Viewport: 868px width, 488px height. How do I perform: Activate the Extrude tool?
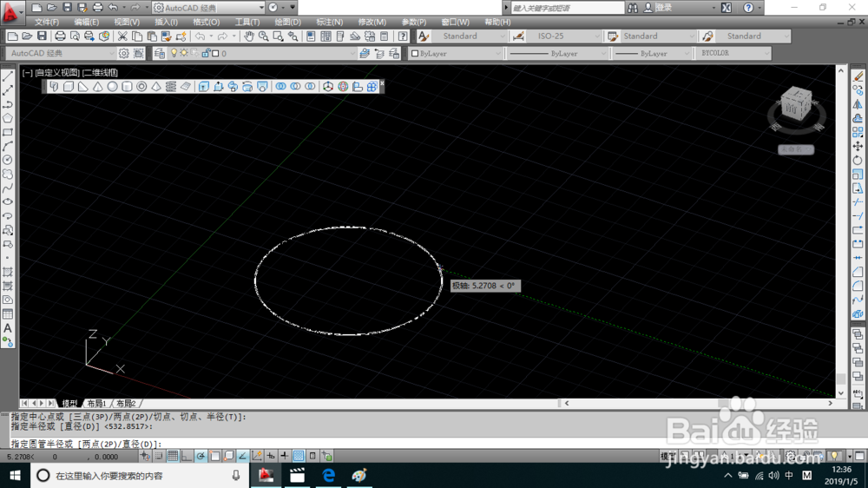[204, 87]
